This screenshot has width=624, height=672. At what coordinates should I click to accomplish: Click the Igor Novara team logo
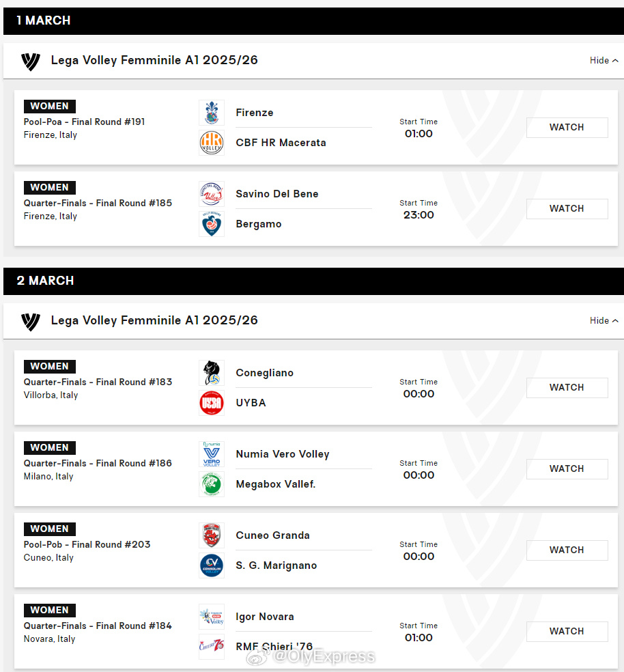[211, 617]
